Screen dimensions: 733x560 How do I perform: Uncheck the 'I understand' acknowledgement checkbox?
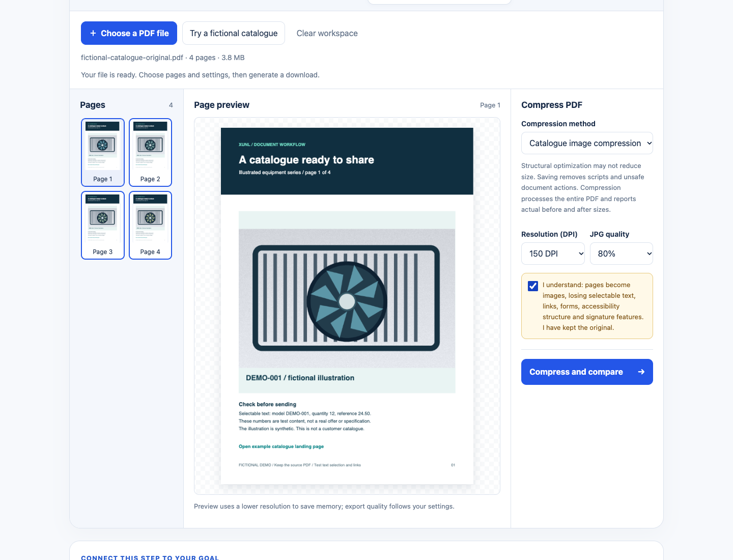point(533,286)
